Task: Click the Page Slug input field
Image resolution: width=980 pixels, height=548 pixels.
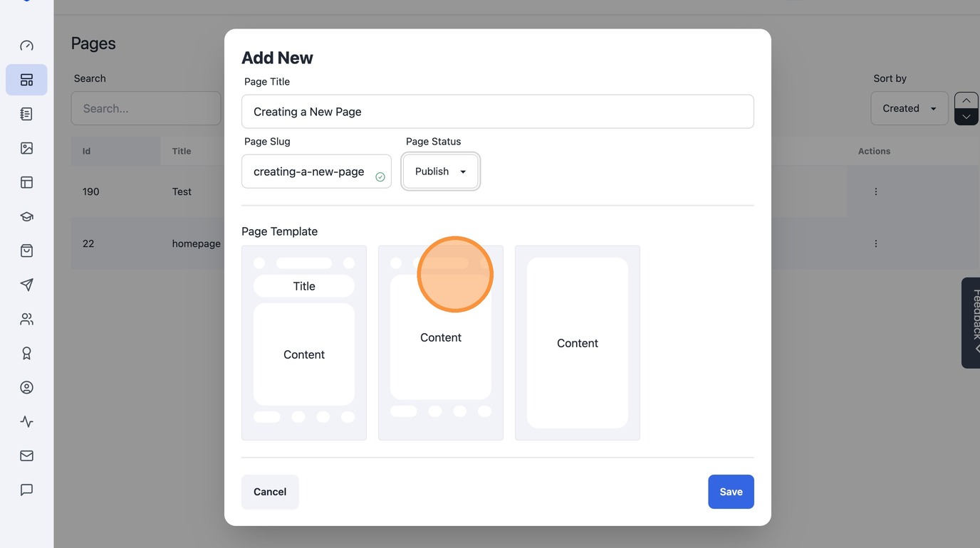Action: coord(316,172)
